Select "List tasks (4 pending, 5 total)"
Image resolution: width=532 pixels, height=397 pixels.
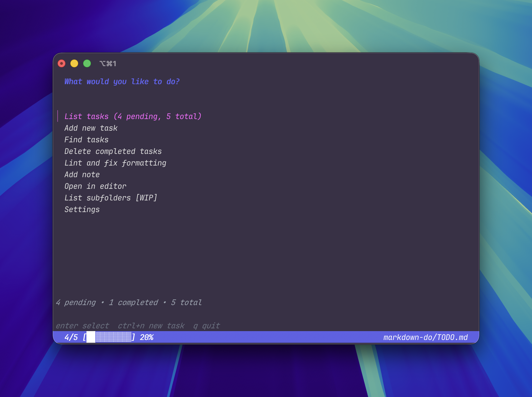click(132, 116)
